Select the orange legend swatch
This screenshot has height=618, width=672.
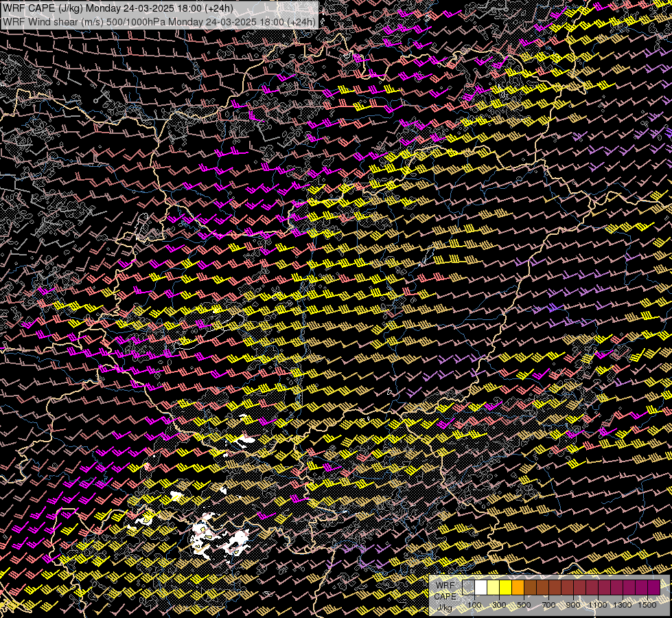[x=518, y=588]
